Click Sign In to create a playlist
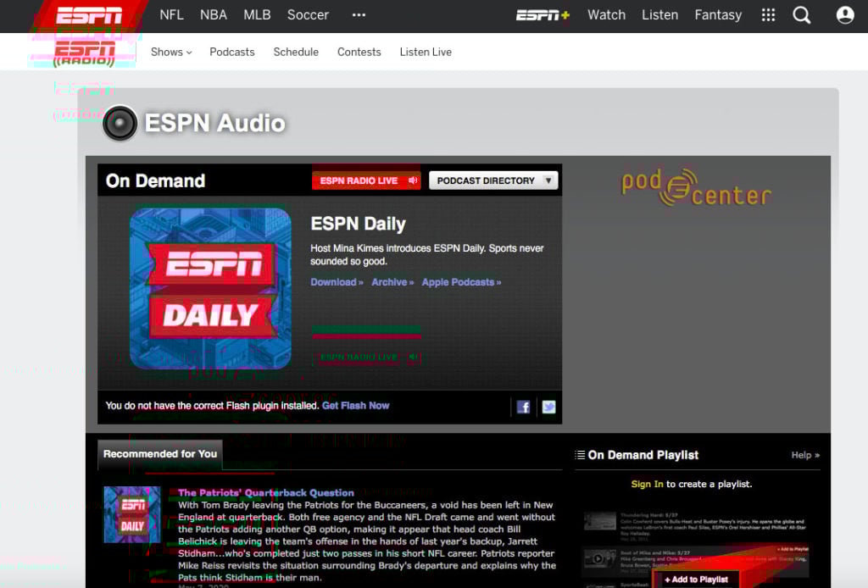The image size is (868, 588). pyautogui.click(x=647, y=484)
